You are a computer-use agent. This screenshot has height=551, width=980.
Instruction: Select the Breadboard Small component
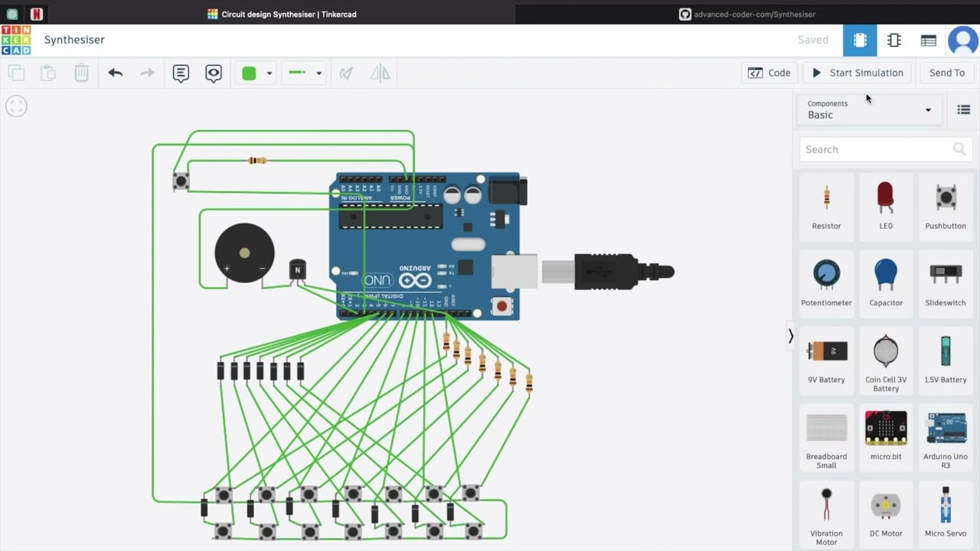coord(826,439)
